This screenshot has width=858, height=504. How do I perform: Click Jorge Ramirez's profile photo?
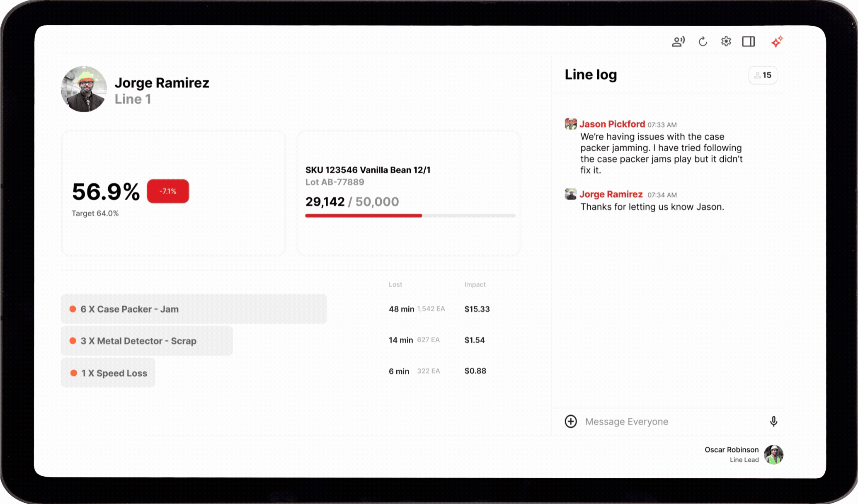(84, 89)
